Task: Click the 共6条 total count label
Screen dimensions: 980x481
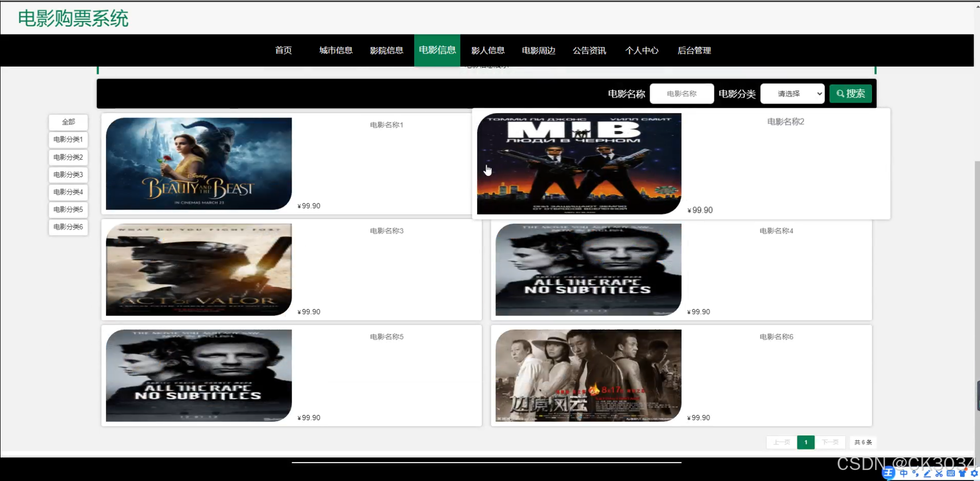Action: pos(863,442)
